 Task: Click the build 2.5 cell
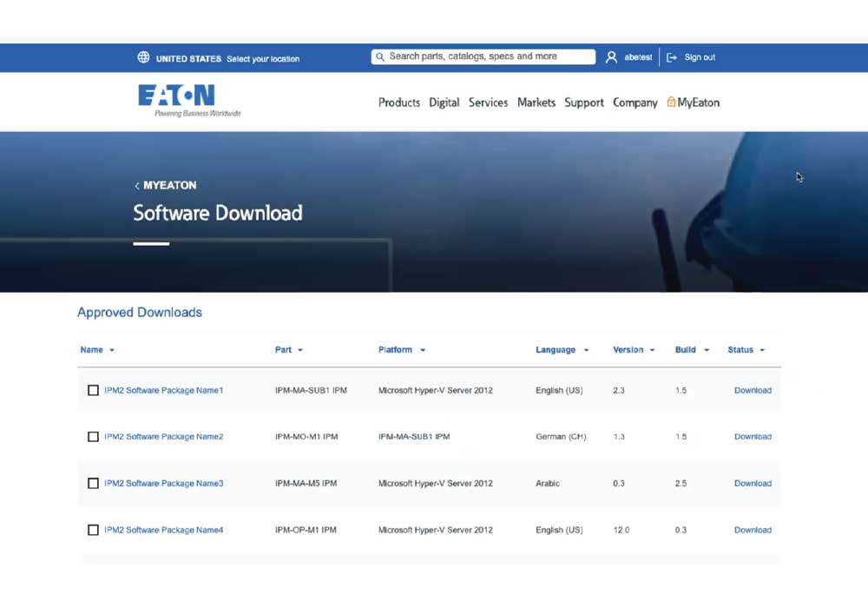681,484
